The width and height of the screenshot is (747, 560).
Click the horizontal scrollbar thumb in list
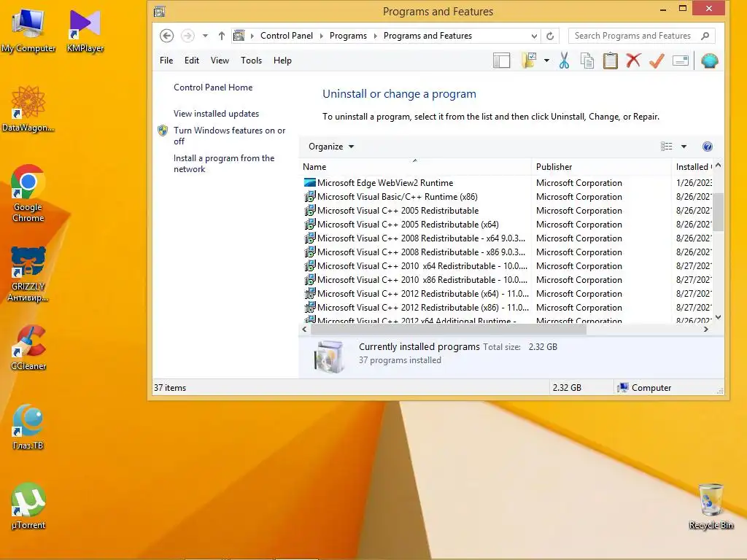[449, 330]
